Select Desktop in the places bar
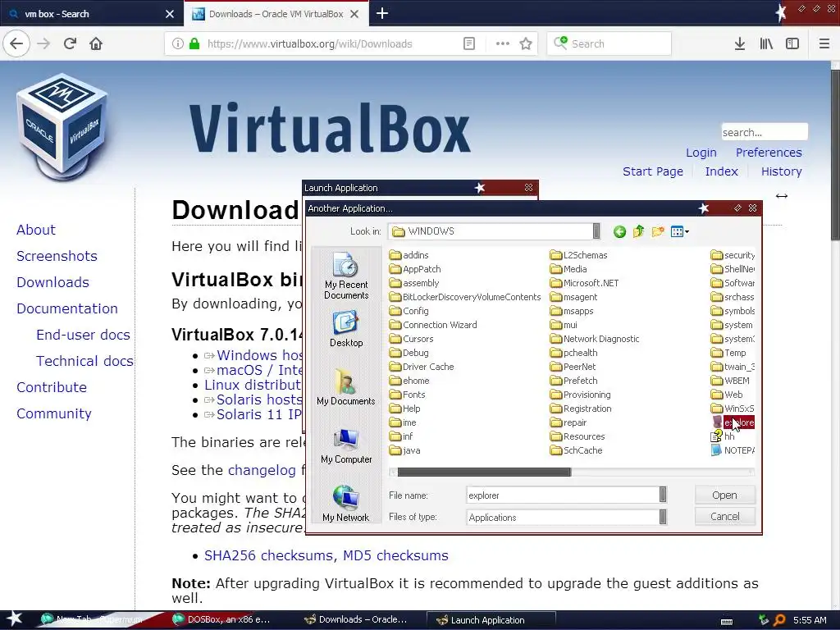 point(346,329)
